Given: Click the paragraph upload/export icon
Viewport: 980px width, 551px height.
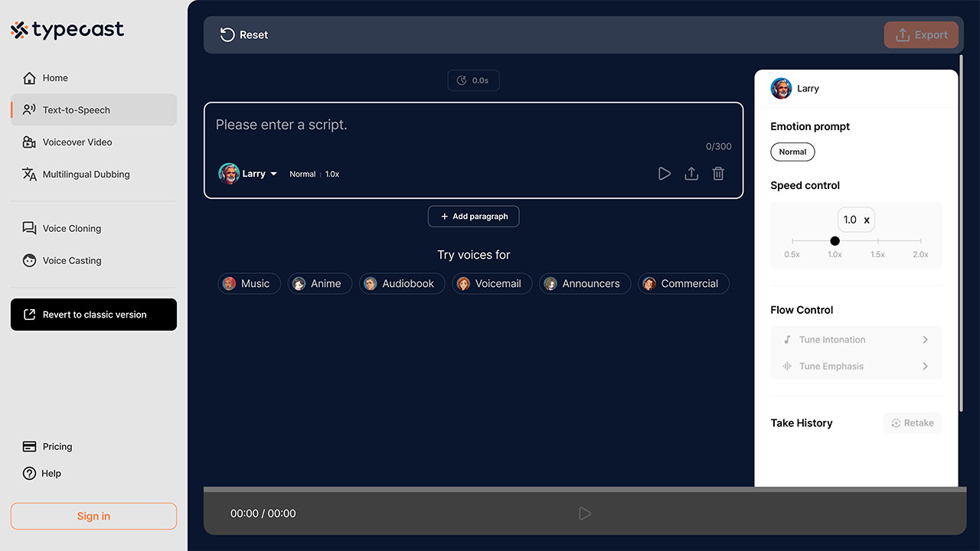Looking at the screenshot, I should click(691, 174).
